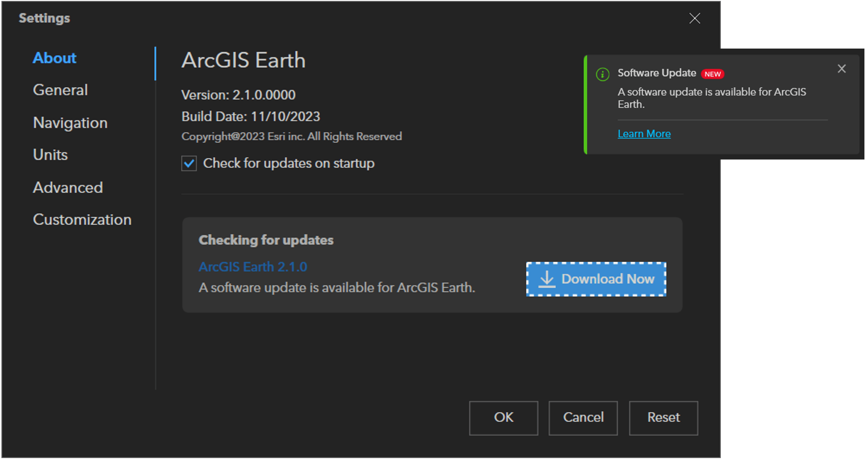Open the About settings tab
The width and height of the screenshot is (868, 459).
[x=55, y=58]
